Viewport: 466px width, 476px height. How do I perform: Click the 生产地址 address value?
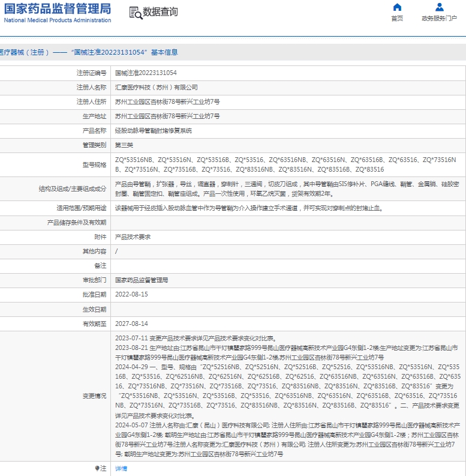click(x=167, y=116)
